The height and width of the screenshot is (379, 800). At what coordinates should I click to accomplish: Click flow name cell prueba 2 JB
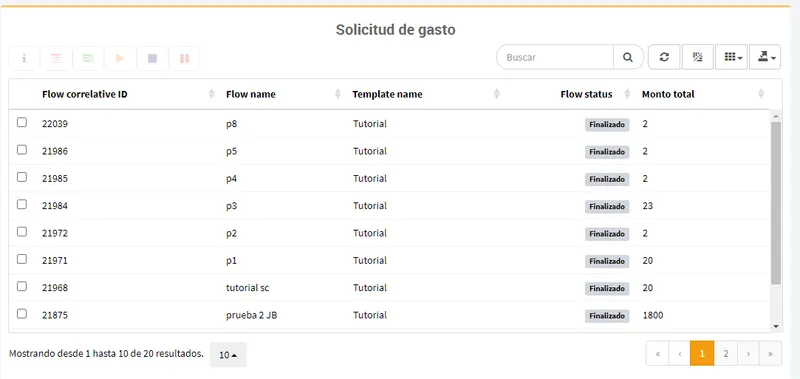click(252, 315)
